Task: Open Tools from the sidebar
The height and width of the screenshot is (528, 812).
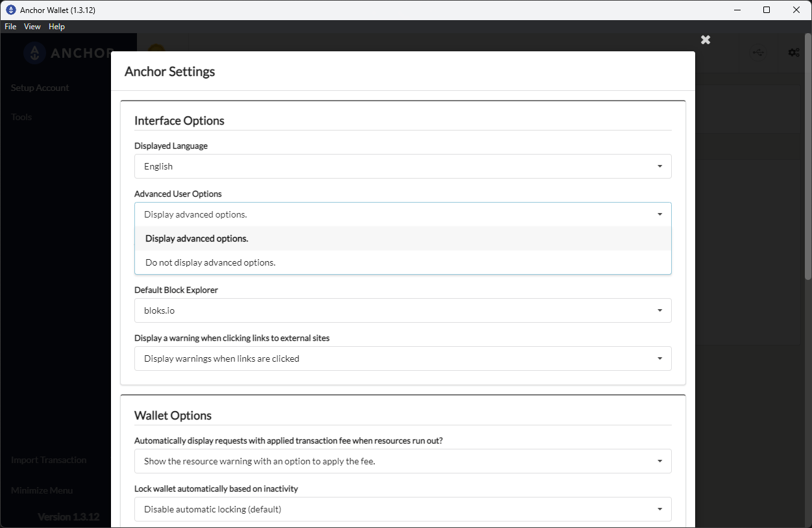Action: (21, 117)
